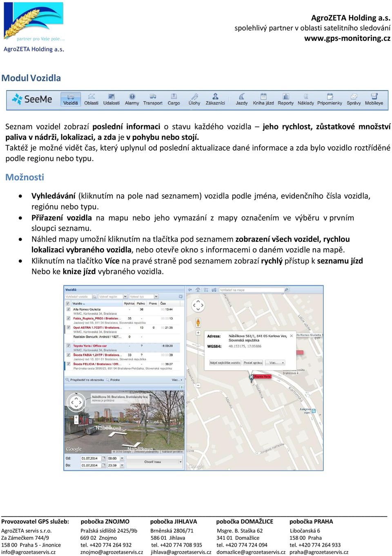Open the Vozidlá module in toolbar
392x556 pixels.
pyautogui.click(x=71, y=100)
